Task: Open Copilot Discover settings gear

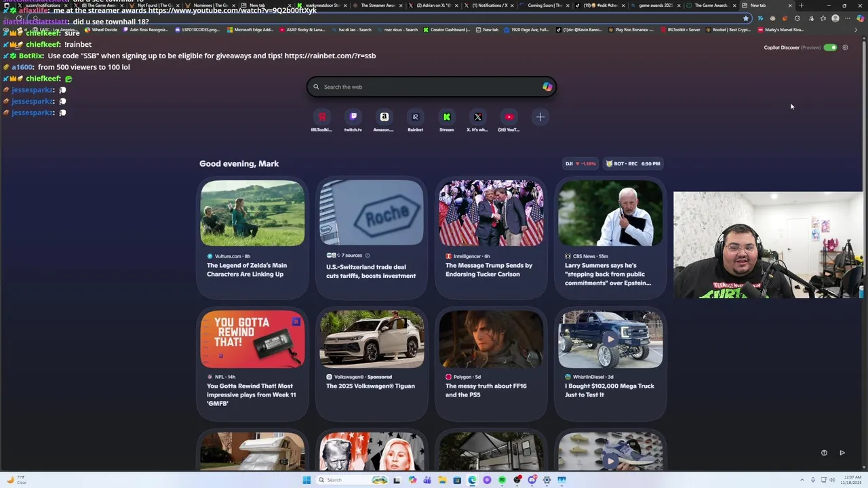Action: pyautogui.click(x=845, y=47)
